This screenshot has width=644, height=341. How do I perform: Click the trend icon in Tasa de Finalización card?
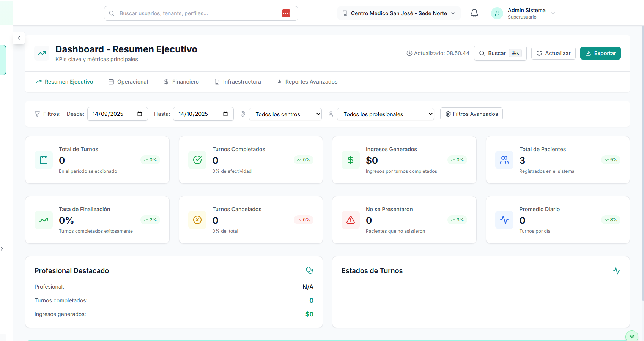point(44,220)
